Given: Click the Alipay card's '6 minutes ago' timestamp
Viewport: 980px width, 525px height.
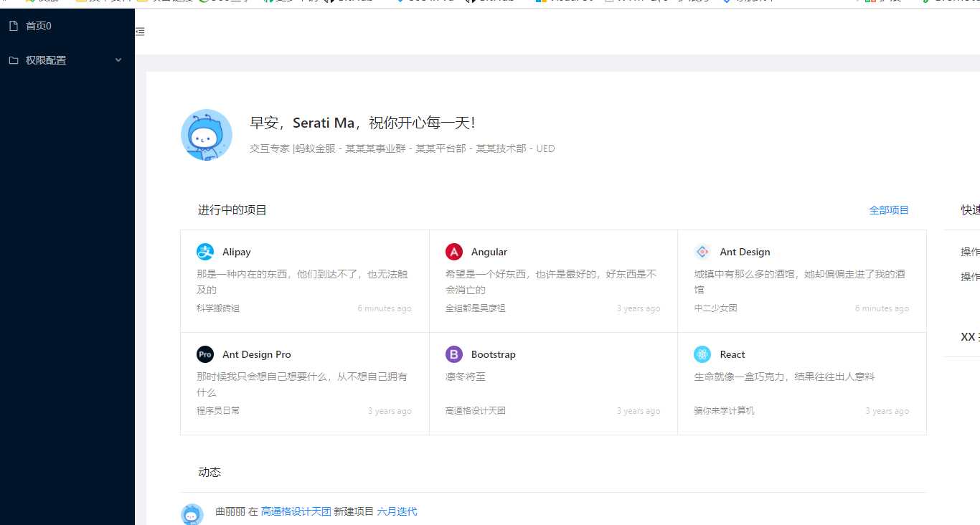Looking at the screenshot, I should (385, 308).
